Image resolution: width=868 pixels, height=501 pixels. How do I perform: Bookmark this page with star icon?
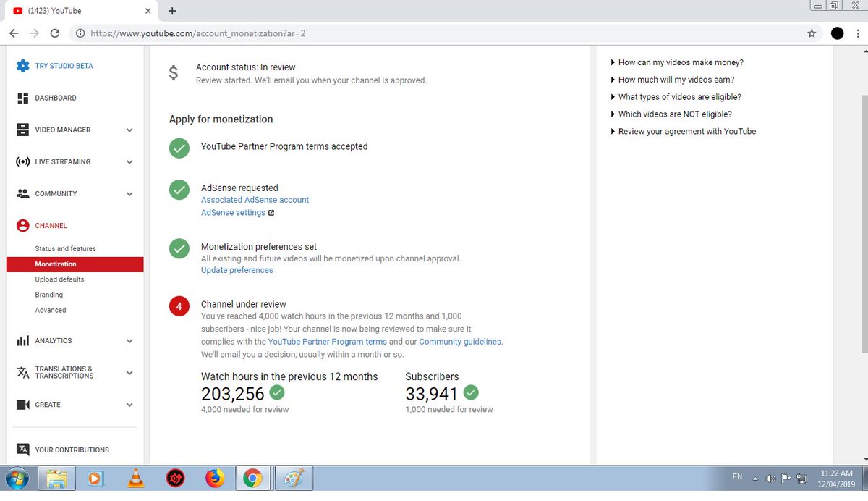pos(812,33)
